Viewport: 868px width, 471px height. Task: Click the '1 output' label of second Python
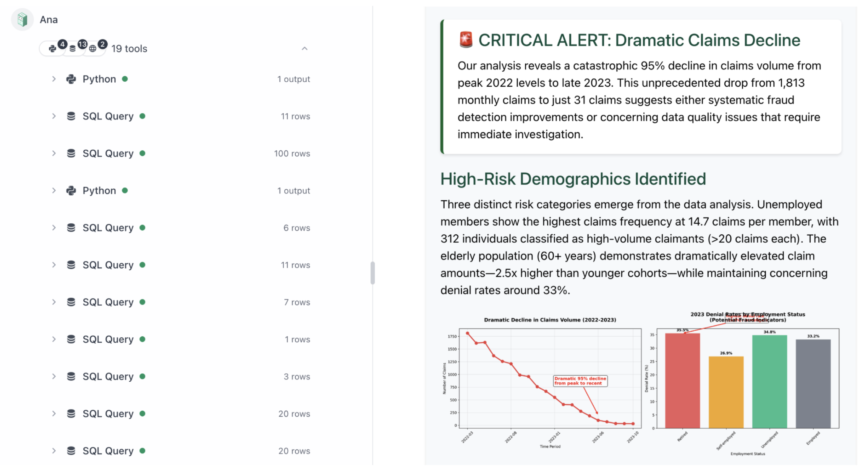pos(293,190)
